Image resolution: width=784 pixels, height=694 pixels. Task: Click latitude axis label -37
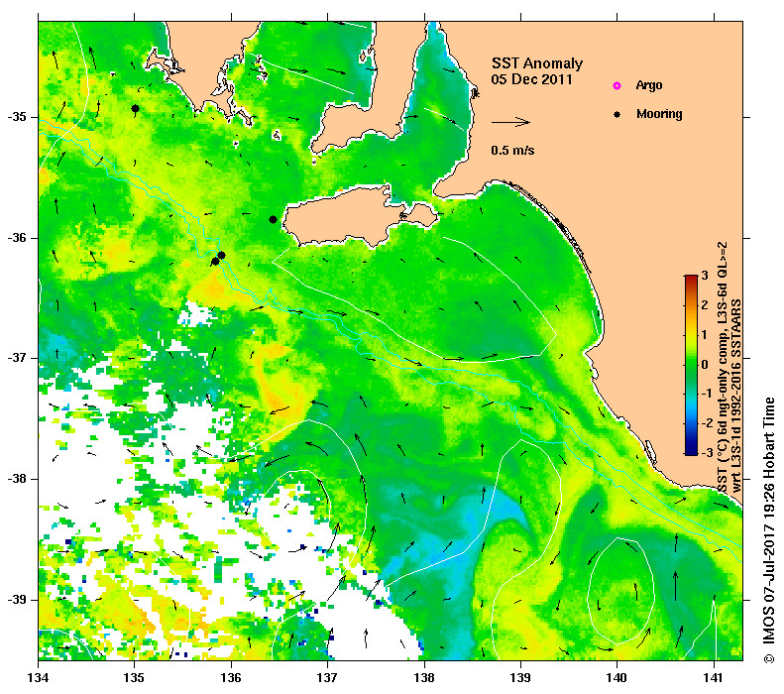[x=17, y=359]
